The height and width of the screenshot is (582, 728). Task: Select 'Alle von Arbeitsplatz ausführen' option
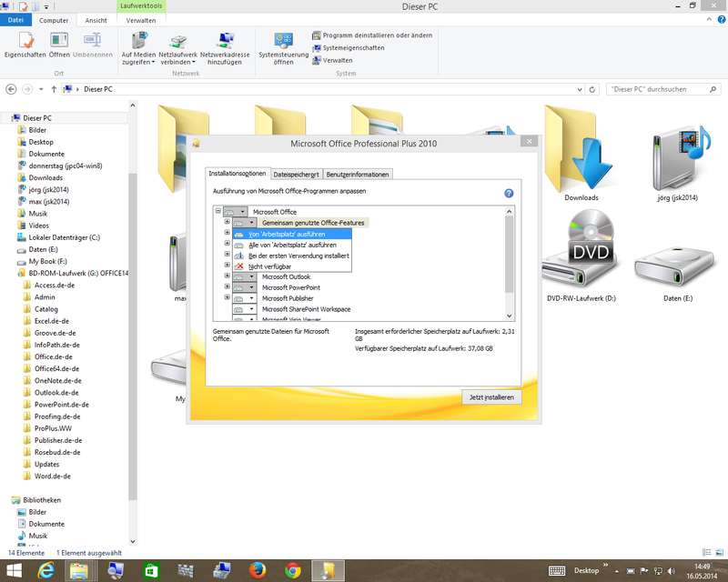pyautogui.click(x=291, y=245)
